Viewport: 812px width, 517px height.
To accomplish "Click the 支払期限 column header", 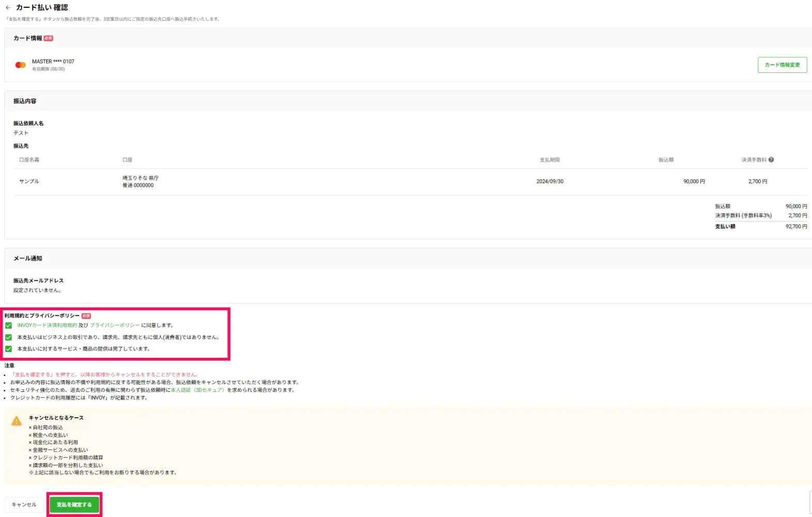I will point(550,160).
